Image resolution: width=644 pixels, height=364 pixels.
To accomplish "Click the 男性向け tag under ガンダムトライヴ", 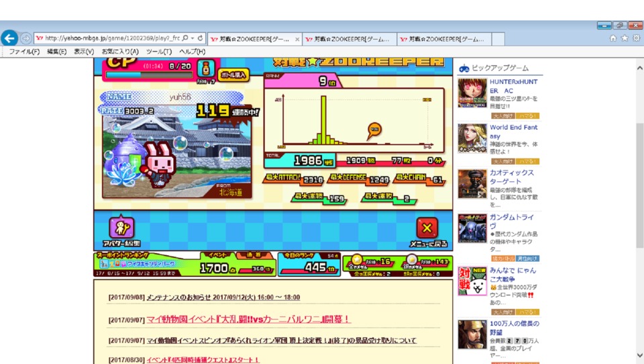I will point(527,259).
